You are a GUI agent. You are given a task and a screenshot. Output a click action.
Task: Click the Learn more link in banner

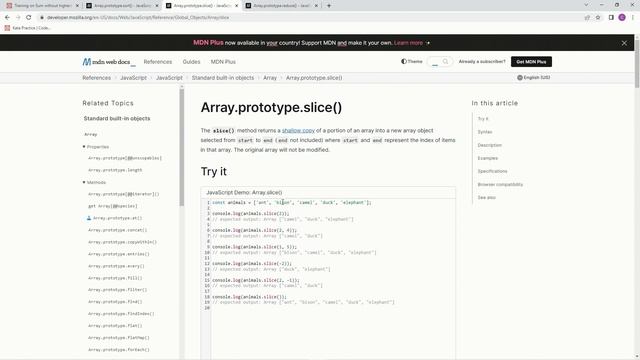coord(408,43)
